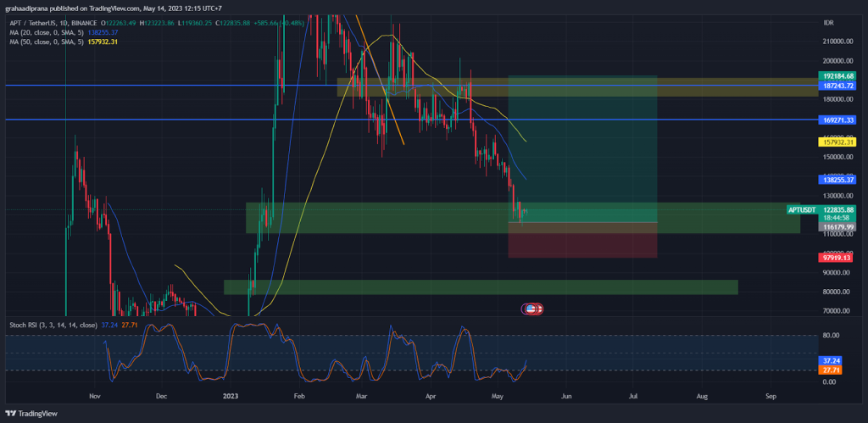The image size is (868, 423).
Task: Click Sep on the time axis
Action: (x=770, y=397)
